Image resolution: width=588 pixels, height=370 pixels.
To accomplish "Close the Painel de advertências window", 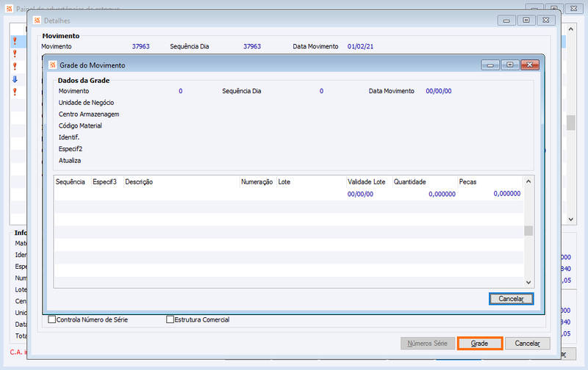I will 574,8.
